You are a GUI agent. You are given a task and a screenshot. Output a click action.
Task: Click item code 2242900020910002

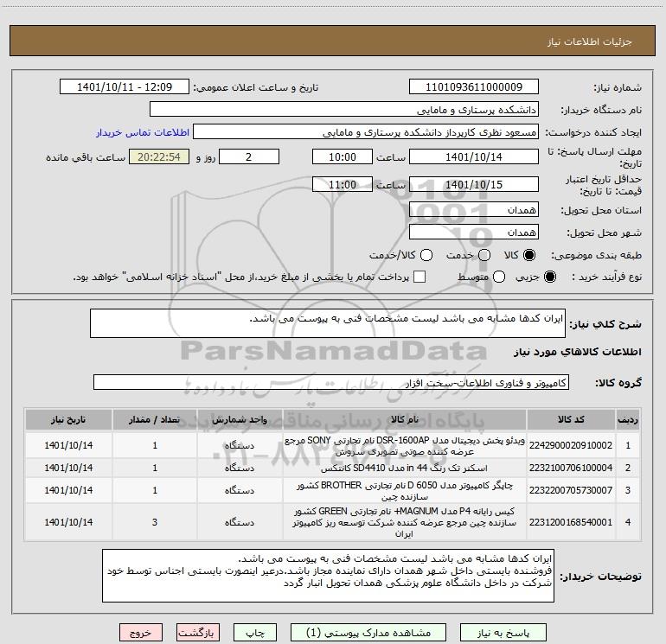pos(571,445)
